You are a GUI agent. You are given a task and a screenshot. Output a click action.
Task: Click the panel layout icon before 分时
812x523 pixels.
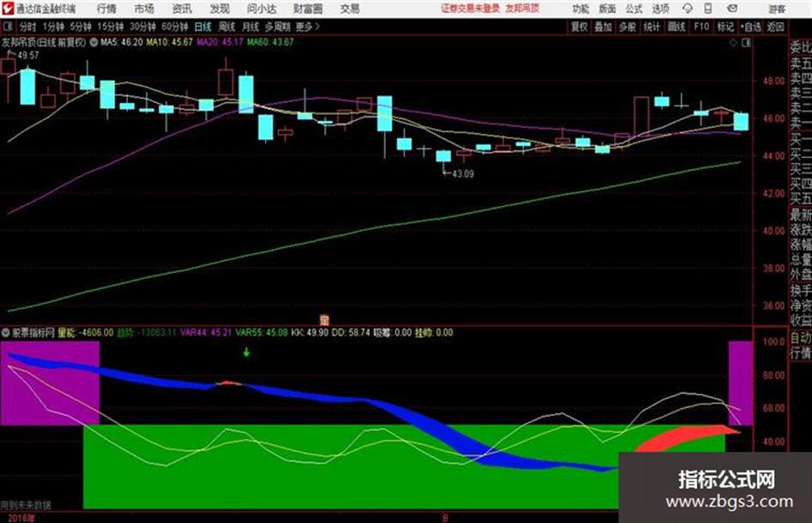[x=8, y=27]
